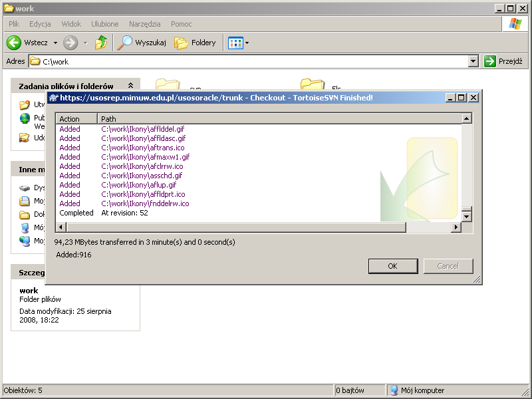Open the Plik menu
Screen dimensions: 532x399
[14, 24]
